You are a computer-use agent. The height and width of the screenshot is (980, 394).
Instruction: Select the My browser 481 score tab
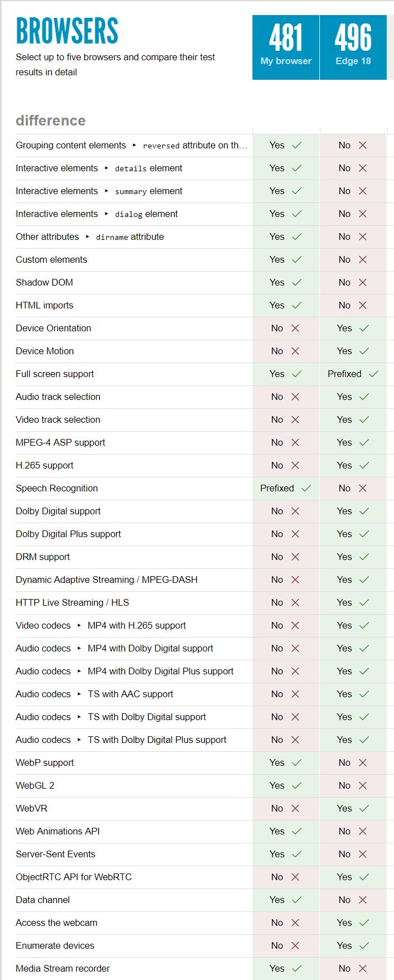click(286, 47)
